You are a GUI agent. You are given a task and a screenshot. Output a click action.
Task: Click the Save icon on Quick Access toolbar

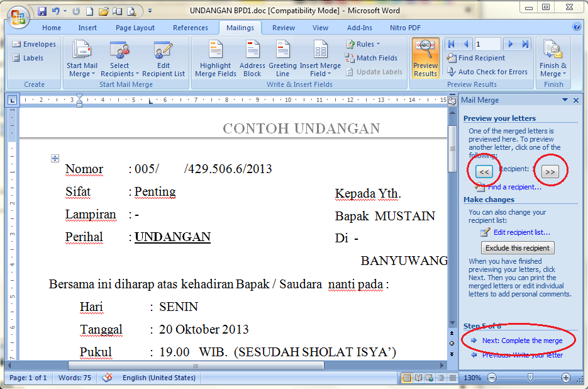[x=42, y=11]
